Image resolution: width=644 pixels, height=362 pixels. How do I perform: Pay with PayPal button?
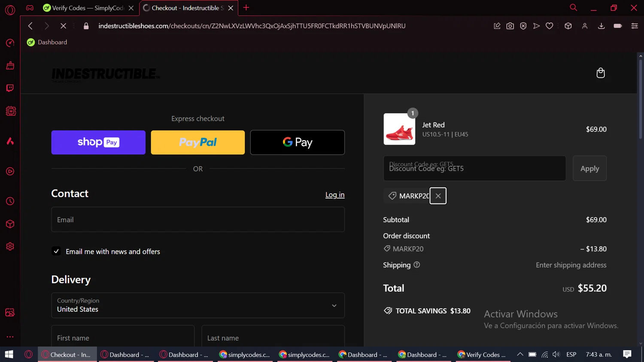(198, 142)
